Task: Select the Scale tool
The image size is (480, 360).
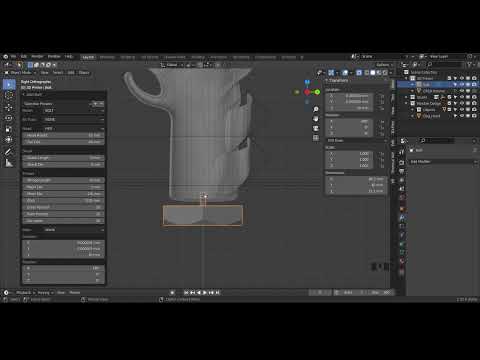Action: coord(9,129)
